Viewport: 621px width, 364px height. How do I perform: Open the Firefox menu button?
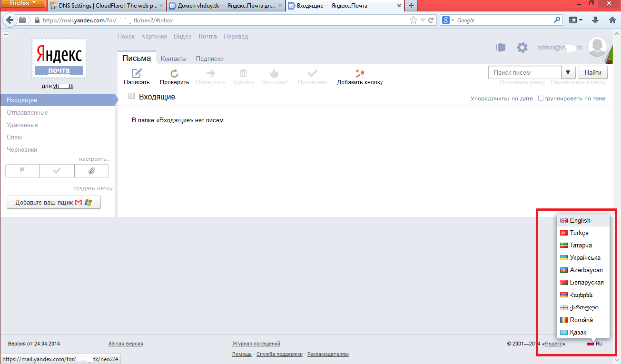(x=23, y=4)
